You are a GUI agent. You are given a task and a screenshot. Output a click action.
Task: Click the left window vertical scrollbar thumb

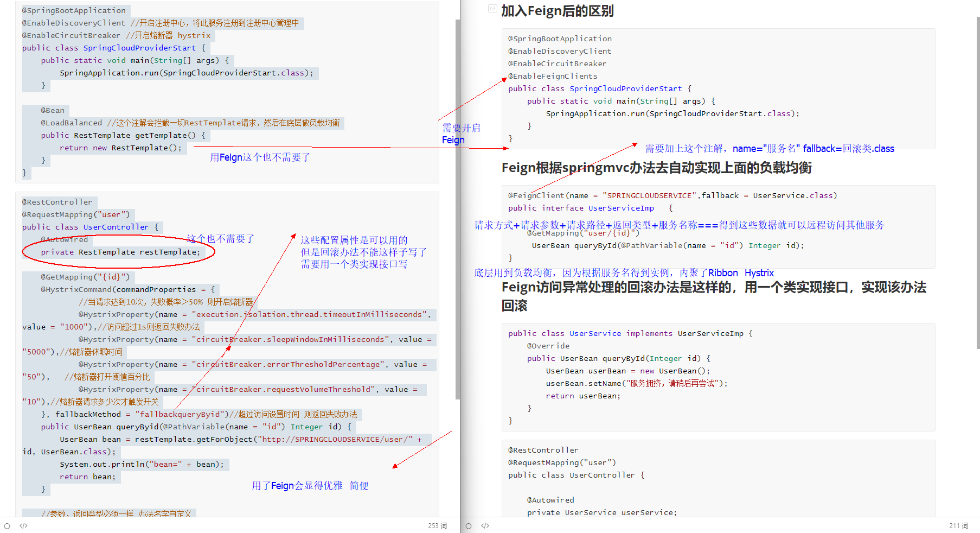click(x=457, y=209)
